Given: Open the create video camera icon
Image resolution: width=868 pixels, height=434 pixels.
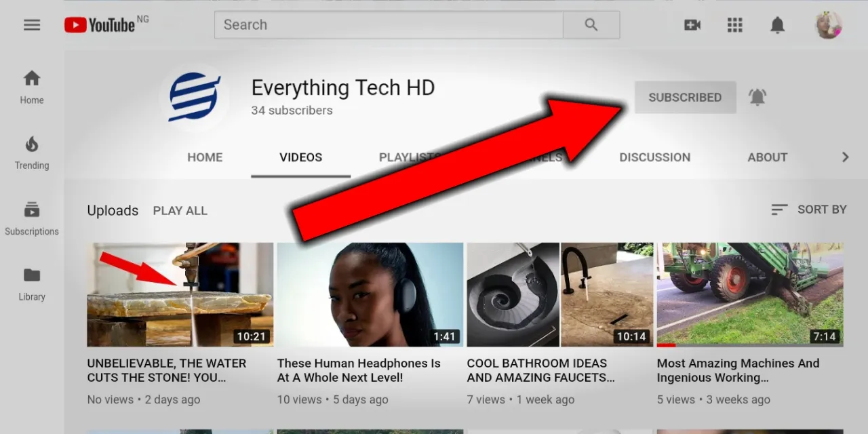Looking at the screenshot, I should pos(692,25).
